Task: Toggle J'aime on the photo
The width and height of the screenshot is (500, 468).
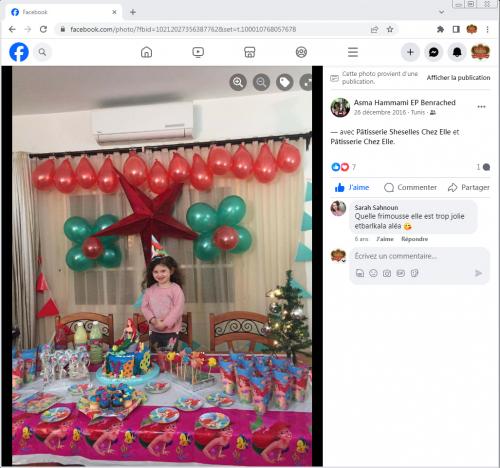Action: click(x=352, y=187)
